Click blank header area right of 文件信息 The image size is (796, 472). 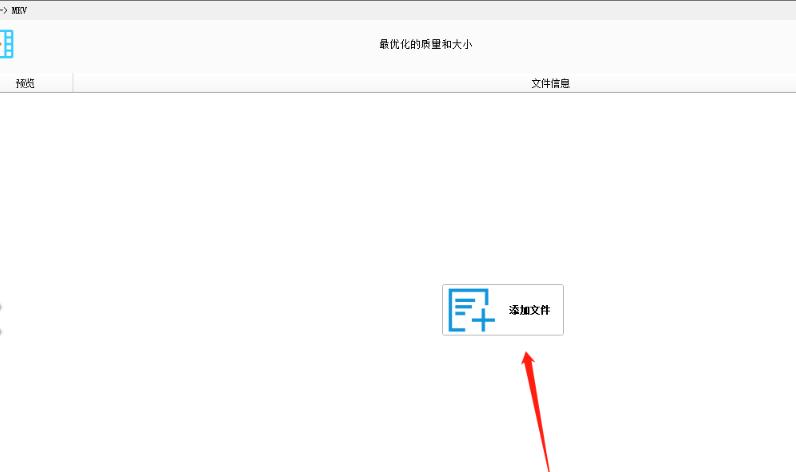pyautogui.click(x=700, y=84)
